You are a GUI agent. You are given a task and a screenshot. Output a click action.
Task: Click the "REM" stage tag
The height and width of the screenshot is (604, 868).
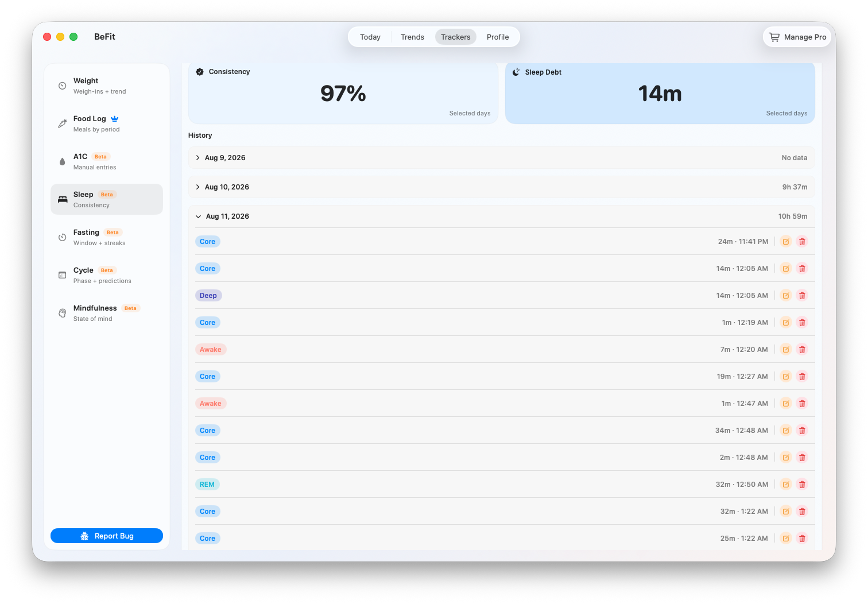pyautogui.click(x=207, y=485)
